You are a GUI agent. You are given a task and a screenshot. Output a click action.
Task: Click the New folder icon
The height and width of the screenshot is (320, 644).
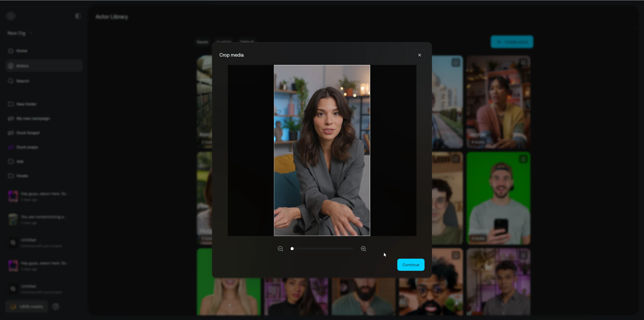(11, 104)
